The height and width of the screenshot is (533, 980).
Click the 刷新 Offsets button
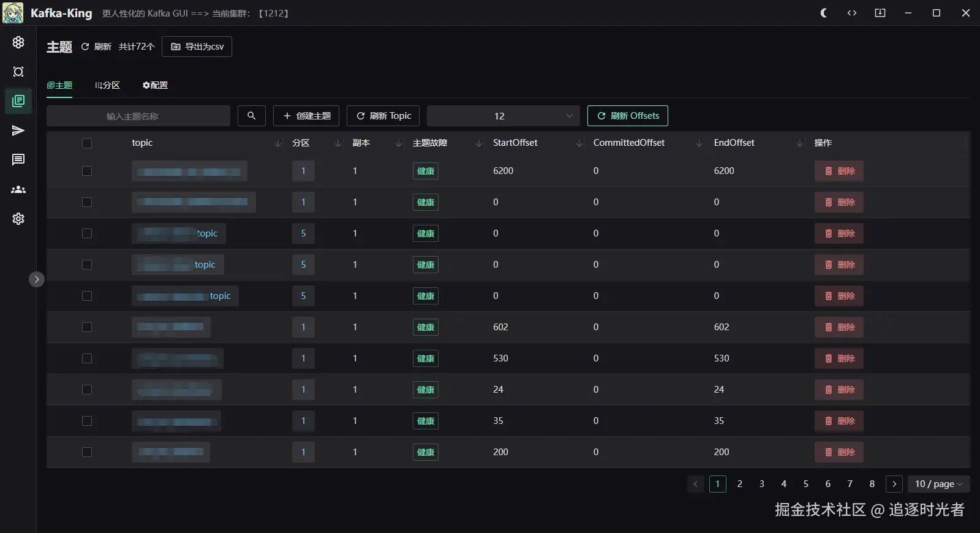628,116
